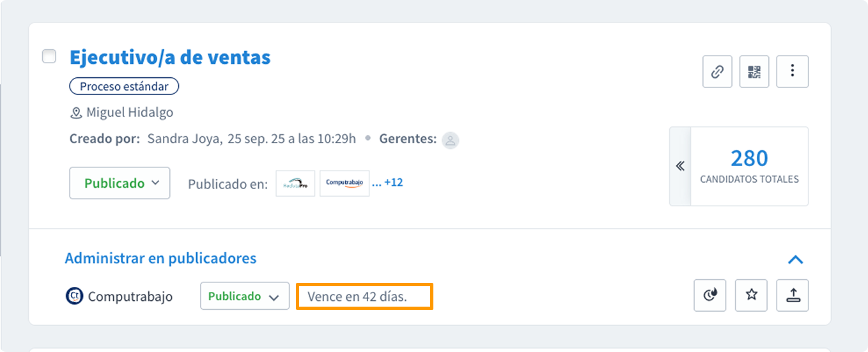Click the upload icon in Computrabajo row
The width and height of the screenshot is (868, 352).
pos(793,296)
